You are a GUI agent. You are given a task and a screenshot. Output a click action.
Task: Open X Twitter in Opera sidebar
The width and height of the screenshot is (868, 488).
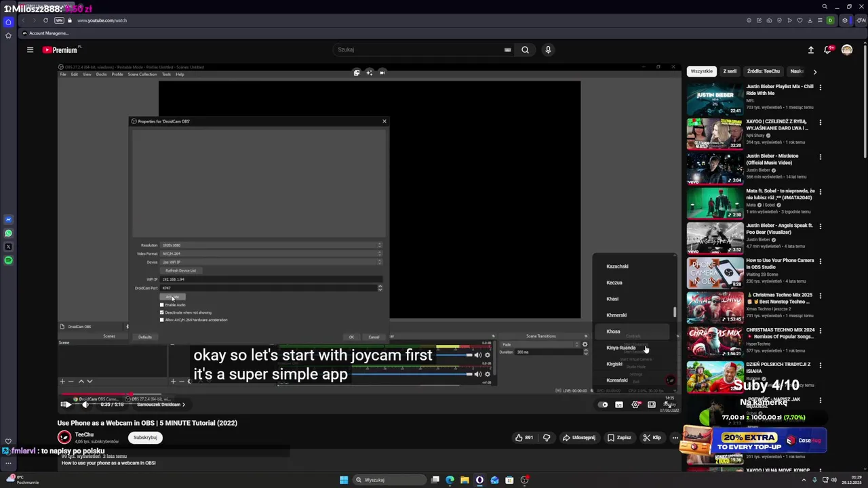tap(8, 247)
